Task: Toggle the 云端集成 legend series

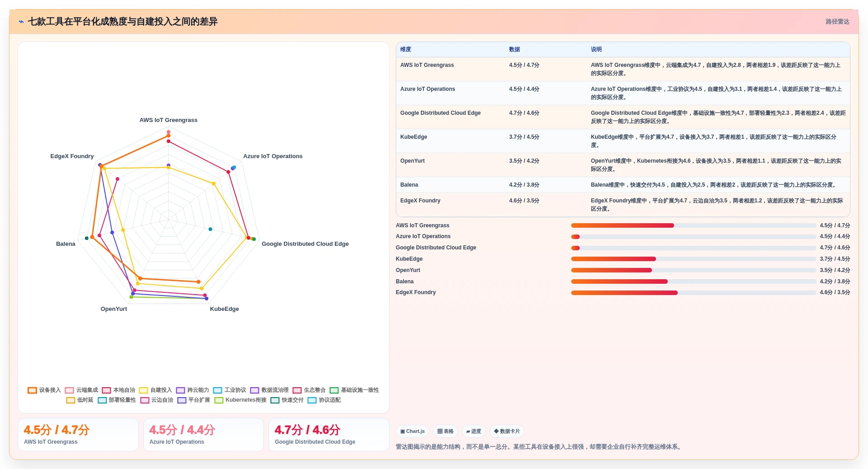Action: coord(81,390)
